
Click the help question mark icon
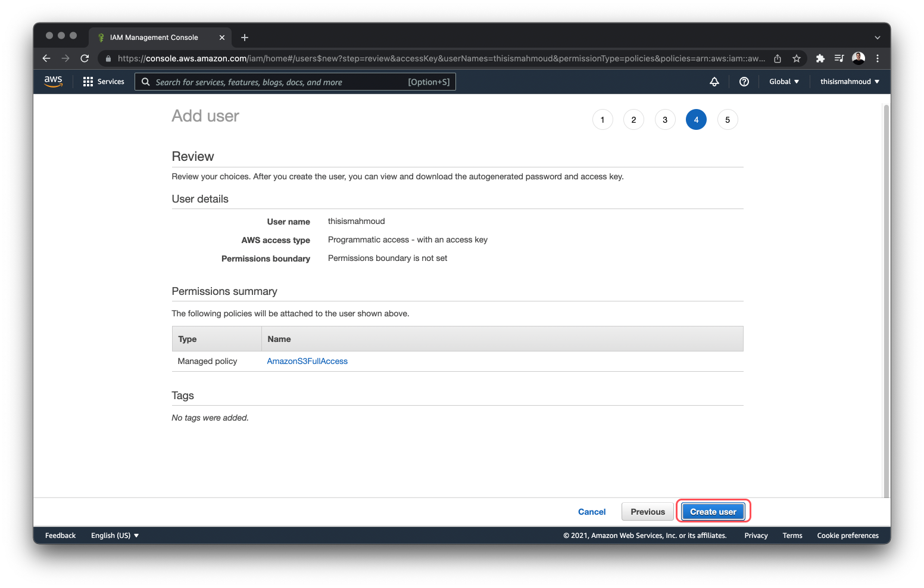tap(744, 82)
